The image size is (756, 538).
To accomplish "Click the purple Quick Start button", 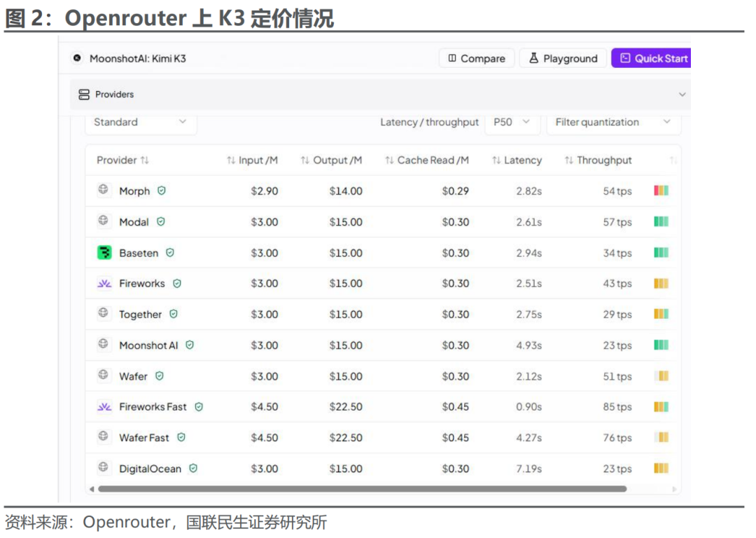I will pos(652,58).
